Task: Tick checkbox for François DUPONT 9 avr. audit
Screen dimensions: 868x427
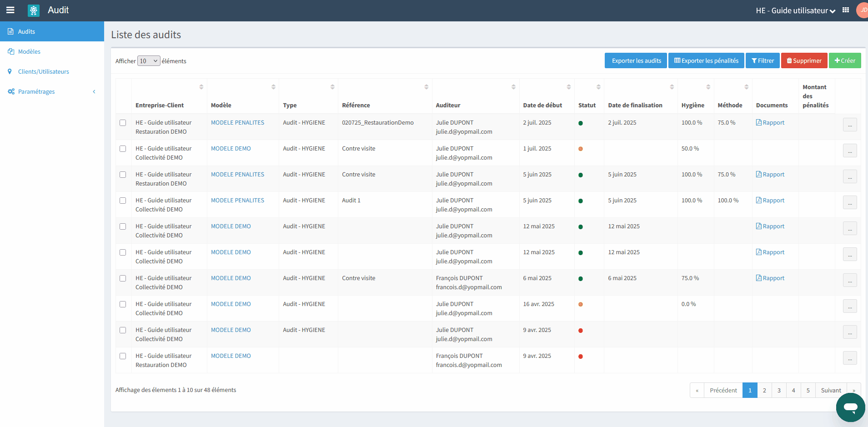Action: (x=123, y=356)
